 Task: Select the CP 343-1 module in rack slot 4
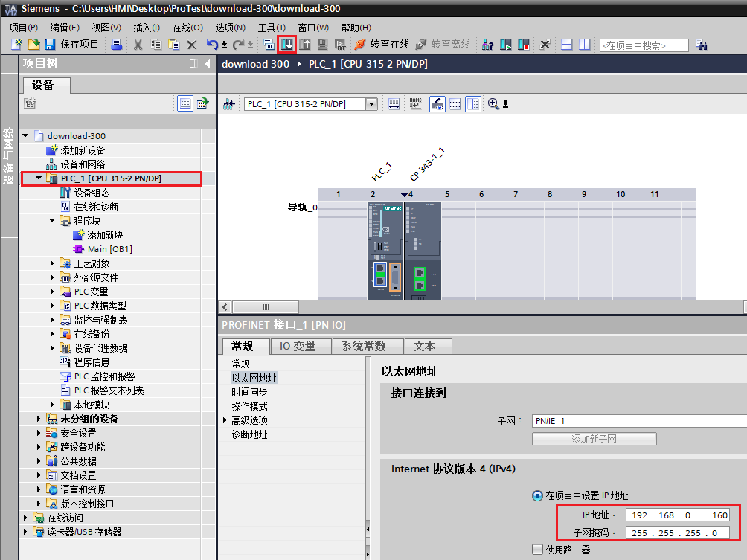[423, 251]
